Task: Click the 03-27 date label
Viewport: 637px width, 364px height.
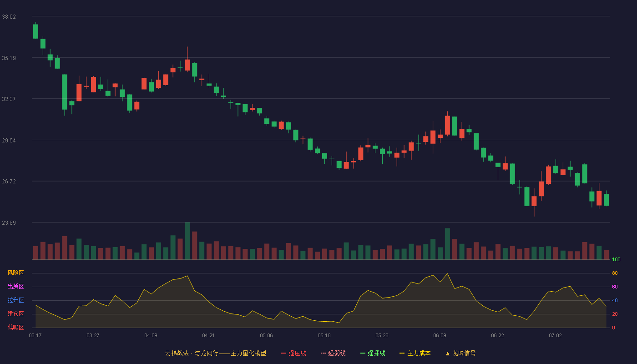Action: coord(93,335)
